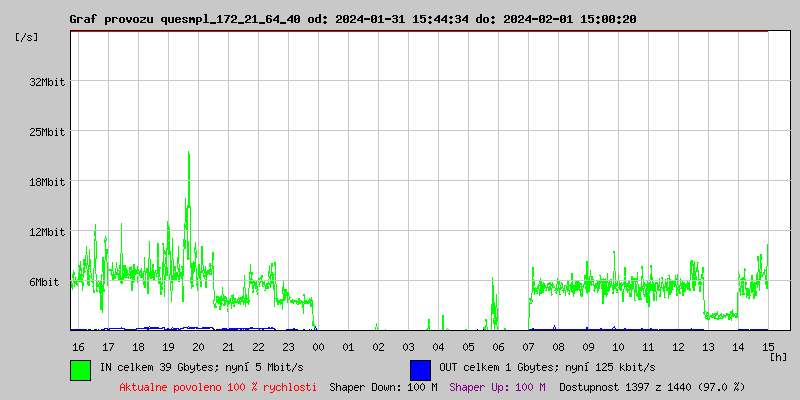
Task: Click the '[/s]' unit label at top left
Action: 27,37
